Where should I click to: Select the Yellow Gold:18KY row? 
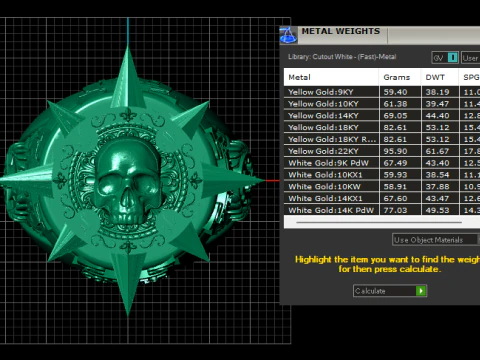coord(382,127)
